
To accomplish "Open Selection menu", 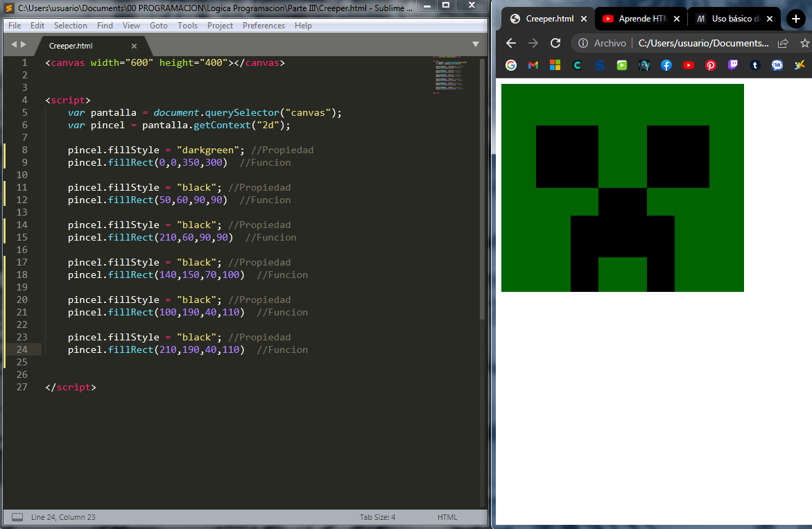I will click(71, 26).
